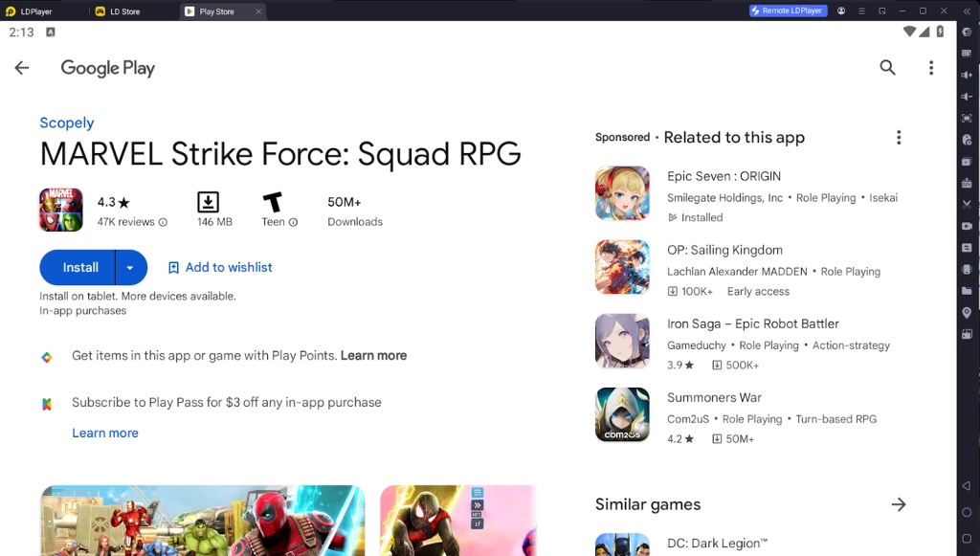Screen dimensions: 980x556
Task: Open the Scopely developer link
Action: coord(66,122)
